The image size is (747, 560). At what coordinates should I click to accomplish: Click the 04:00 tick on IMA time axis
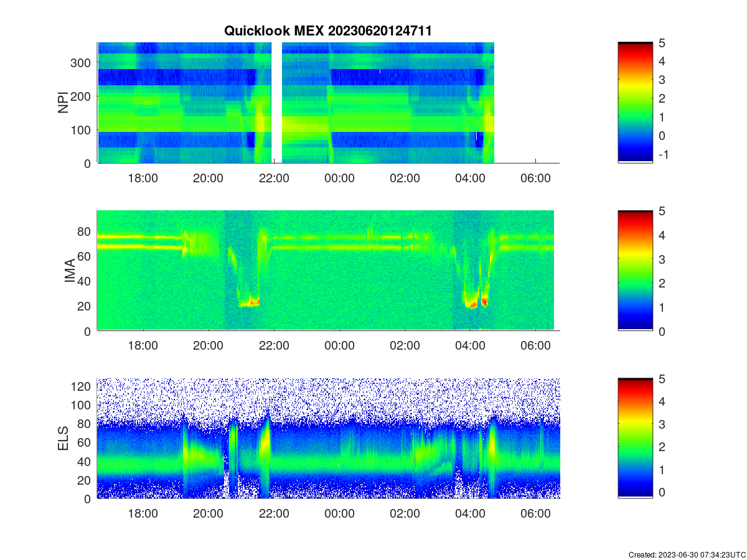470,346
